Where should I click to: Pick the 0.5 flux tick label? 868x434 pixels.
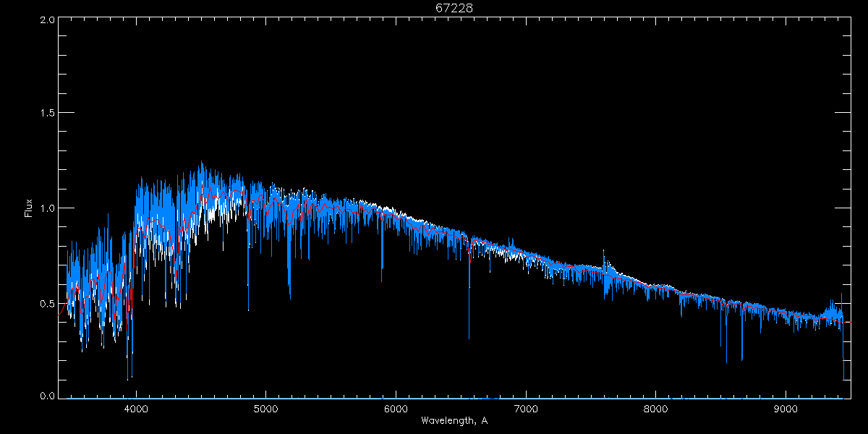coord(47,303)
